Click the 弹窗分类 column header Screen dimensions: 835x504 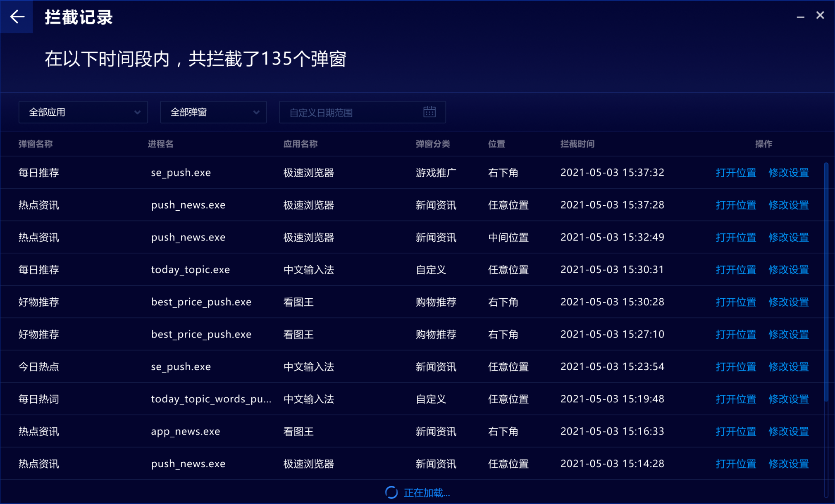point(433,144)
